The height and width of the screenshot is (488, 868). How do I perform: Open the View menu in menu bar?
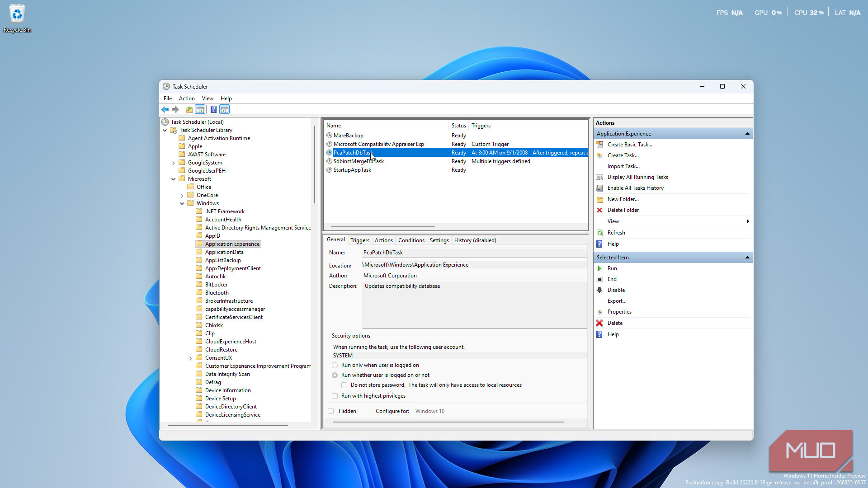pyautogui.click(x=208, y=99)
